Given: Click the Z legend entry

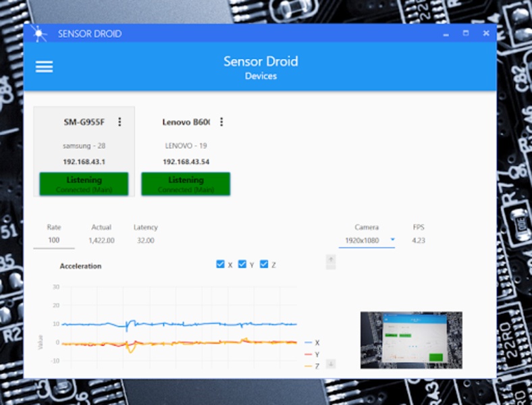Looking at the screenshot, I should pyautogui.click(x=312, y=366).
